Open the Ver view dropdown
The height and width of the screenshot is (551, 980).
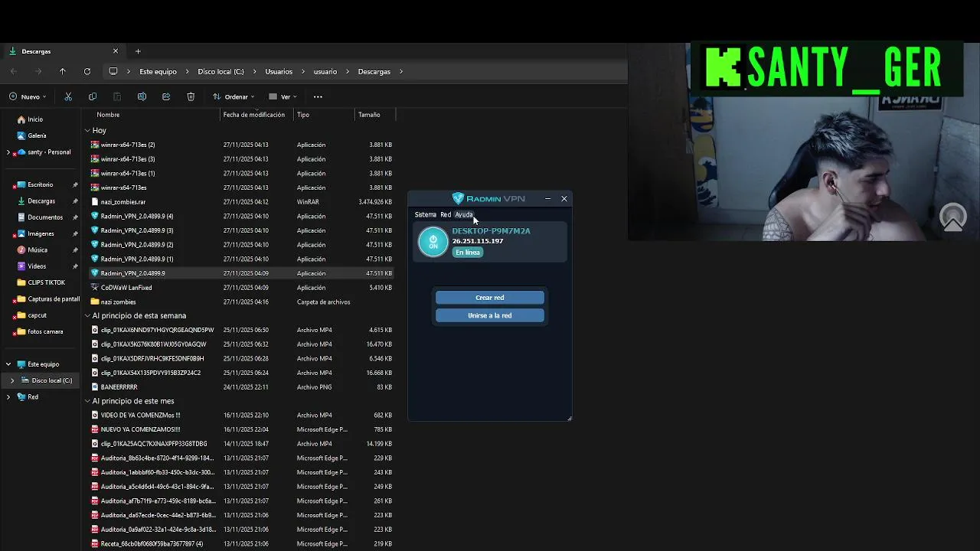pyautogui.click(x=283, y=96)
